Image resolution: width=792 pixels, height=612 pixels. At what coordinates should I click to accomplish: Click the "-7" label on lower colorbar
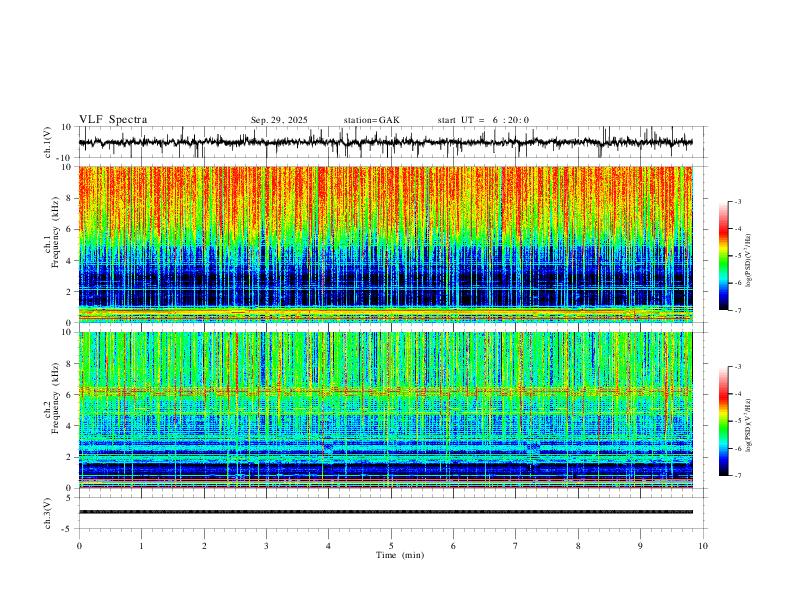737,476
